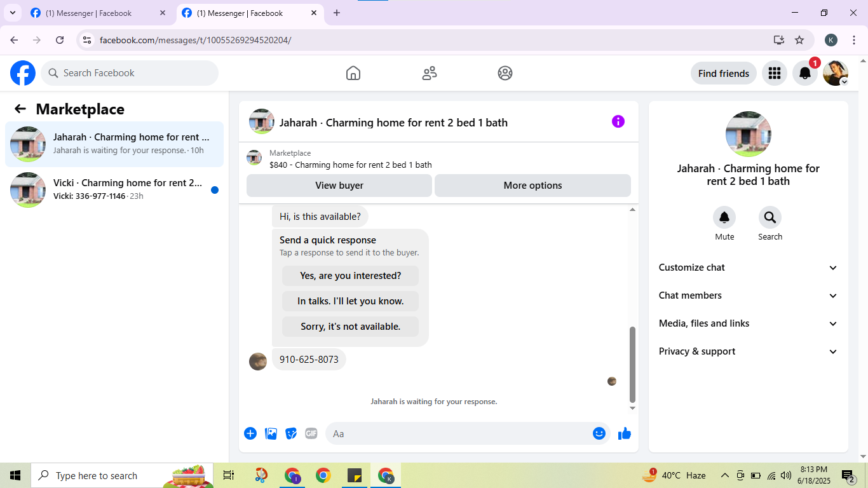Open large listing thumbnail in right panel
This screenshot has width=868, height=488.
click(749, 134)
